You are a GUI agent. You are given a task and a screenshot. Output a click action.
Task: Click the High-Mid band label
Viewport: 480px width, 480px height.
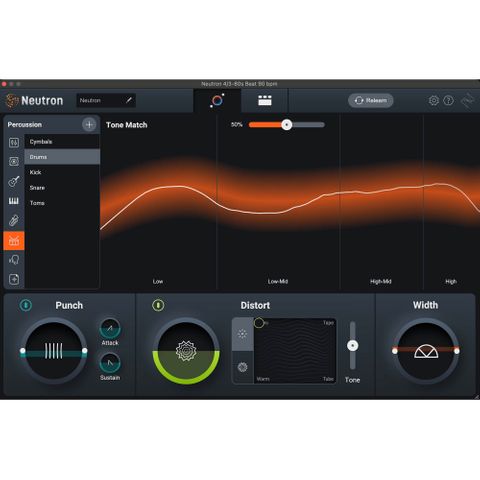pyautogui.click(x=381, y=281)
